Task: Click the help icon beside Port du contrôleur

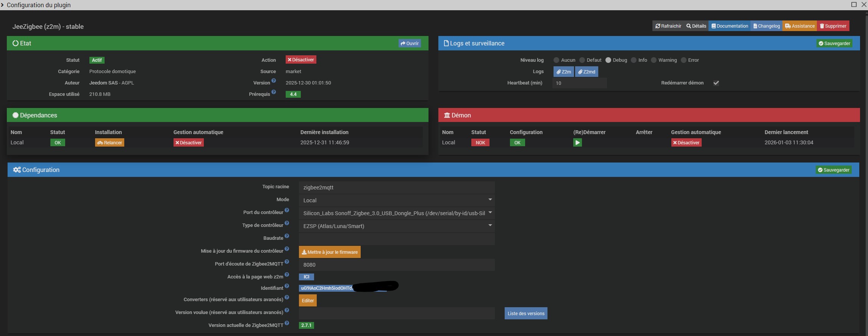Action: pos(287,210)
